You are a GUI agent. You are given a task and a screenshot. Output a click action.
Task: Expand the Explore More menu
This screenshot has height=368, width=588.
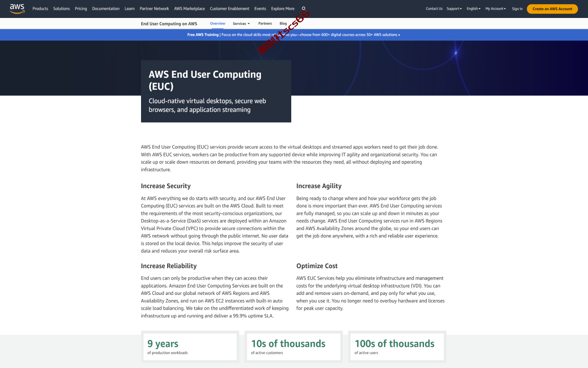coord(283,9)
